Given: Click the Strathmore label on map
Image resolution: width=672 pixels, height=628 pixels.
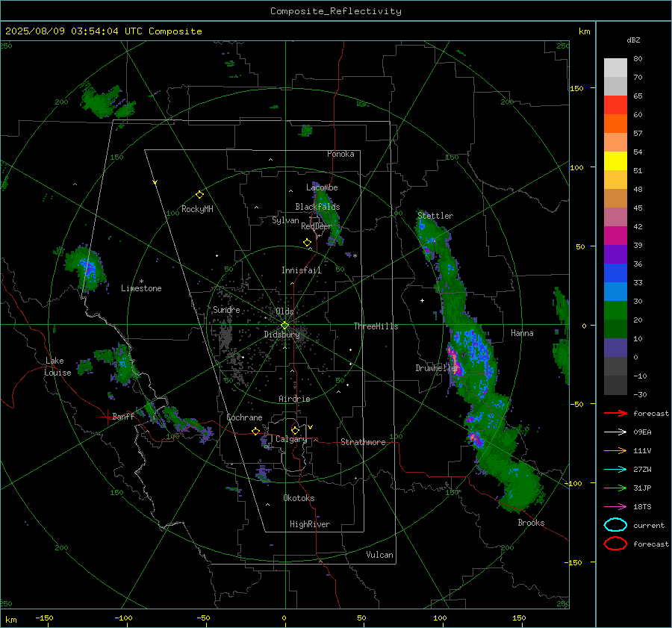Looking at the screenshot, I should pos(363,442).
